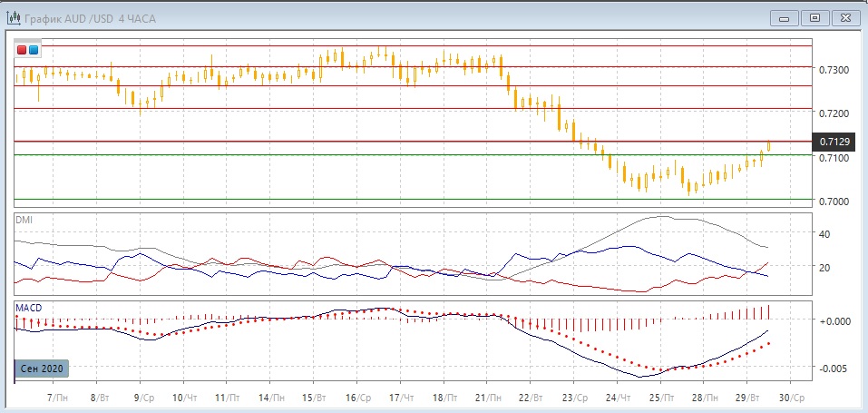Viewport: 868px width, 413px height.
Task: Click the Сен 2020 date label
Action: [41, 369]
